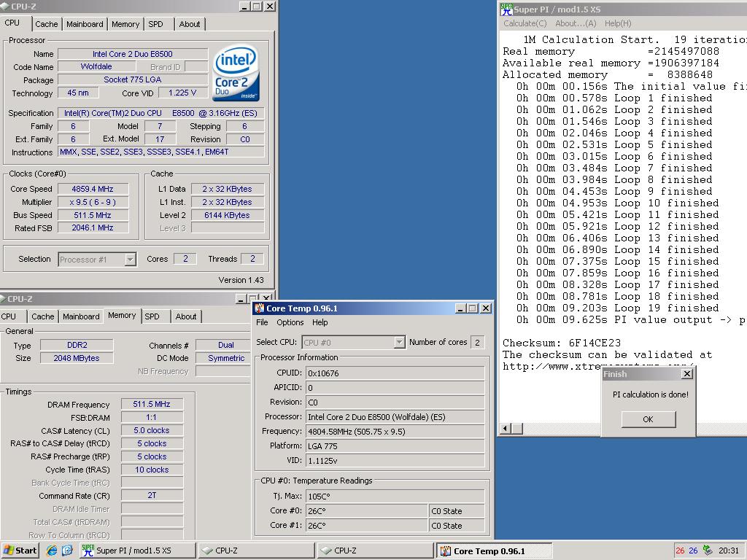Switch to first CPU-Z taskbar button

tap(256, 551)
